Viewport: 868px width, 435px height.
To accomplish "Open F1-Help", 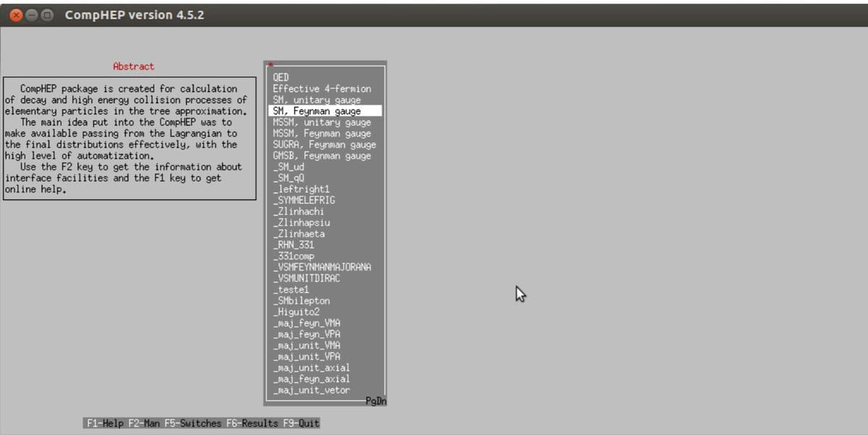I will [105, 423].
